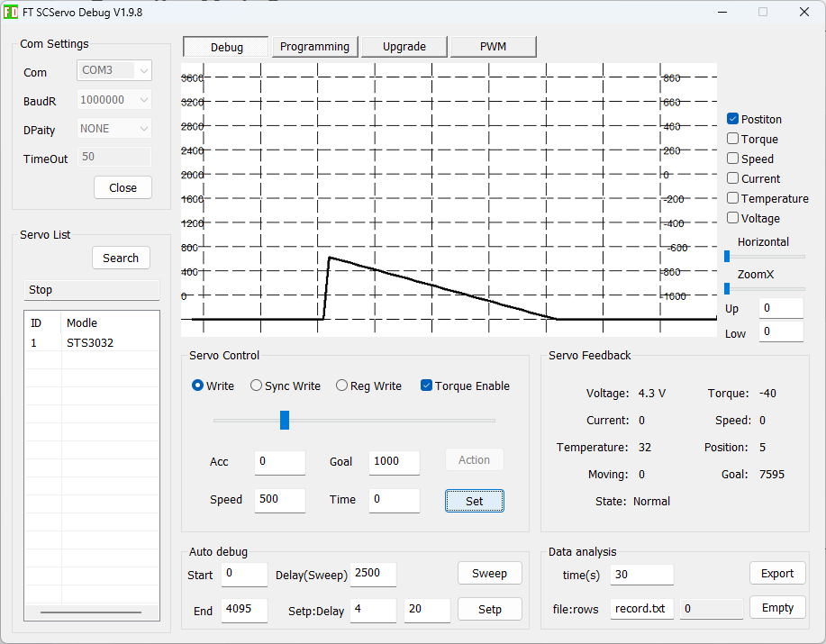This screenshot has width=826, height=644.
Task: Switch to the PWM tab
Action: click(494, 46)
